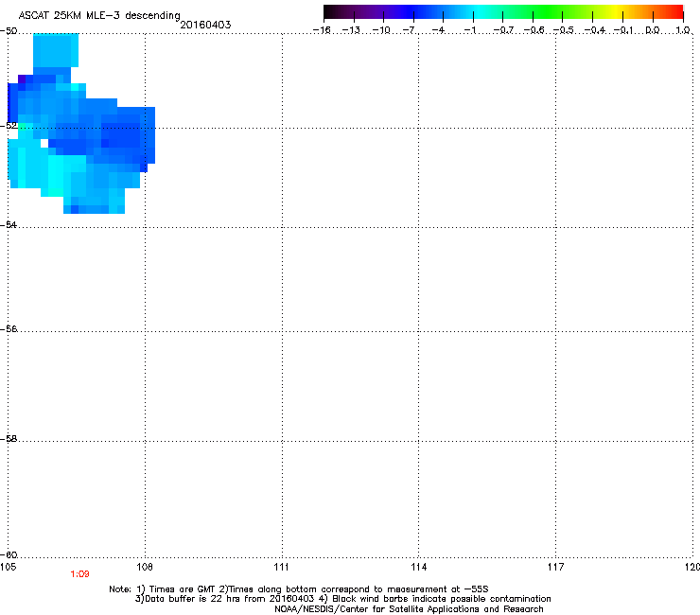Click the color bar label -13
The height and width of the screenshot is (615, 700).
coord(351,30)
